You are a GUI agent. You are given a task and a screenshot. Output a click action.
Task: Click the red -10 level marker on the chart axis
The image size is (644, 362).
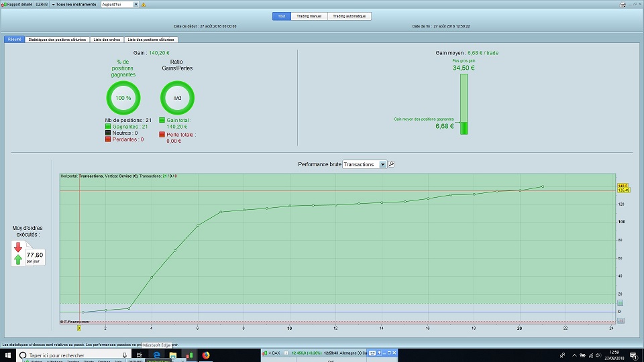(x=621, y=320)
